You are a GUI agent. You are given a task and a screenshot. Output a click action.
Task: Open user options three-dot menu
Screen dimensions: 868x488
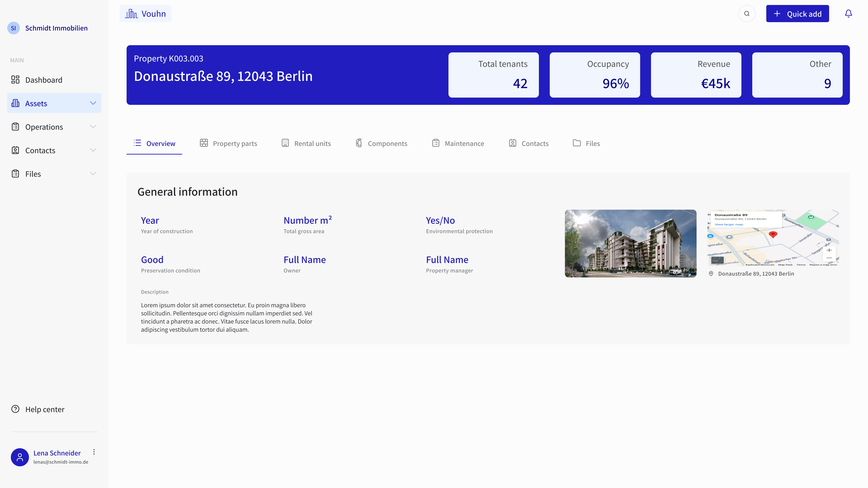(x=94, y=452)
